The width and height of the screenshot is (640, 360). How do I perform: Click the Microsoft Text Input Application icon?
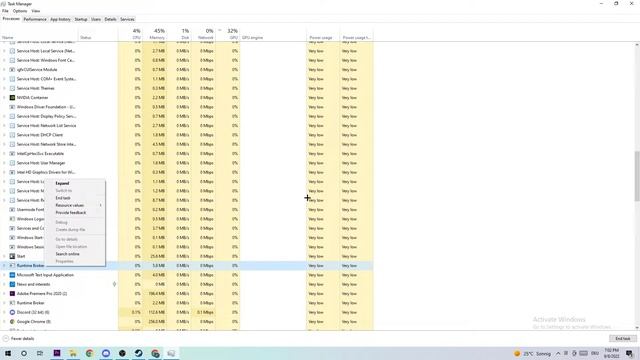pos(12,275)
